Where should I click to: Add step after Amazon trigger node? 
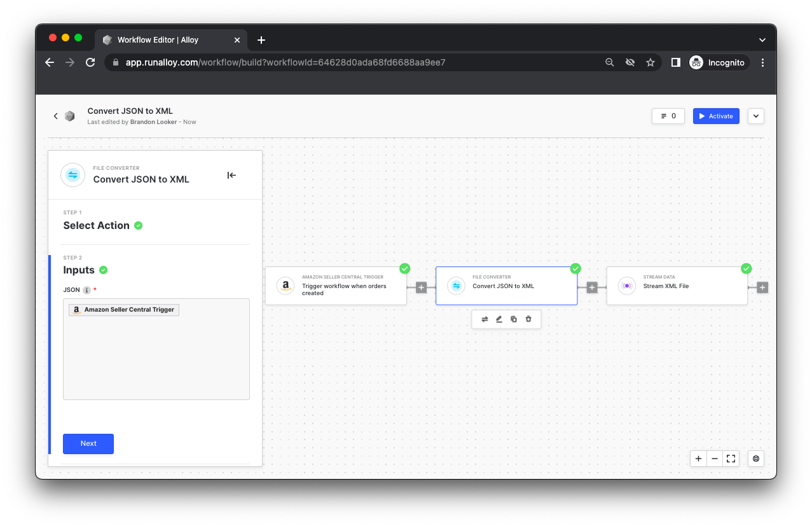(421, 287)
